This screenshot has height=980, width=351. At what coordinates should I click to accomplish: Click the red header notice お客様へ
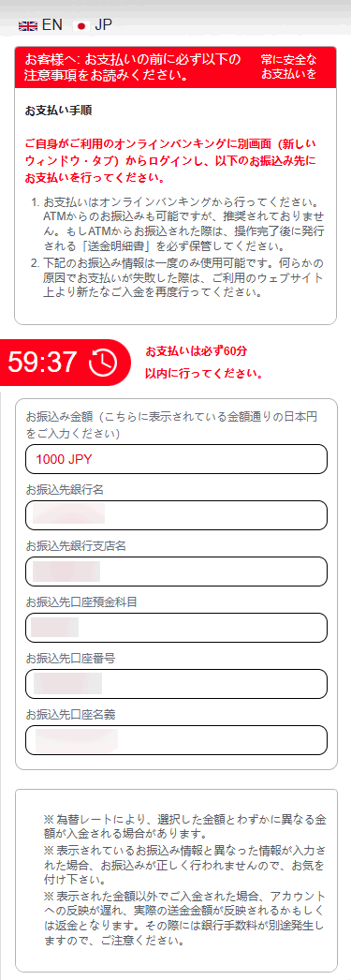coord(132,67)
